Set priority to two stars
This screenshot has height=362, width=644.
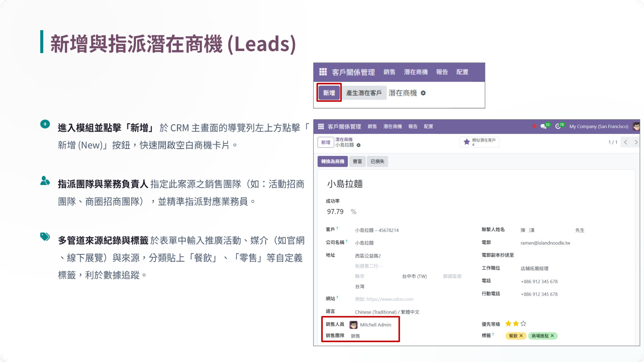[516, 324]
